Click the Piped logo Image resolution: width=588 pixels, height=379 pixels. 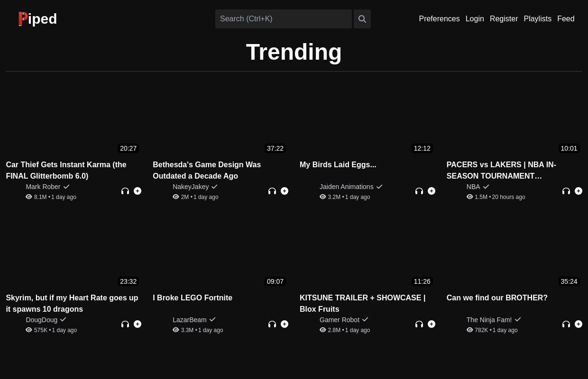tap(37, 19)
